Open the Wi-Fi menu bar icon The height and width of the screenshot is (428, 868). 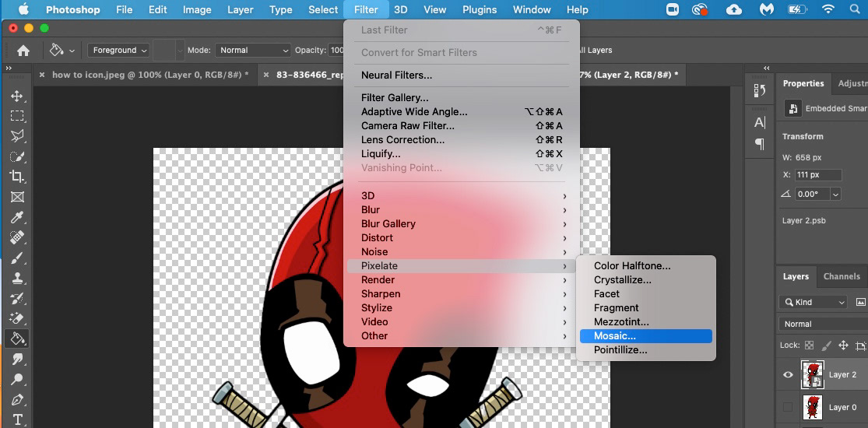828,9
